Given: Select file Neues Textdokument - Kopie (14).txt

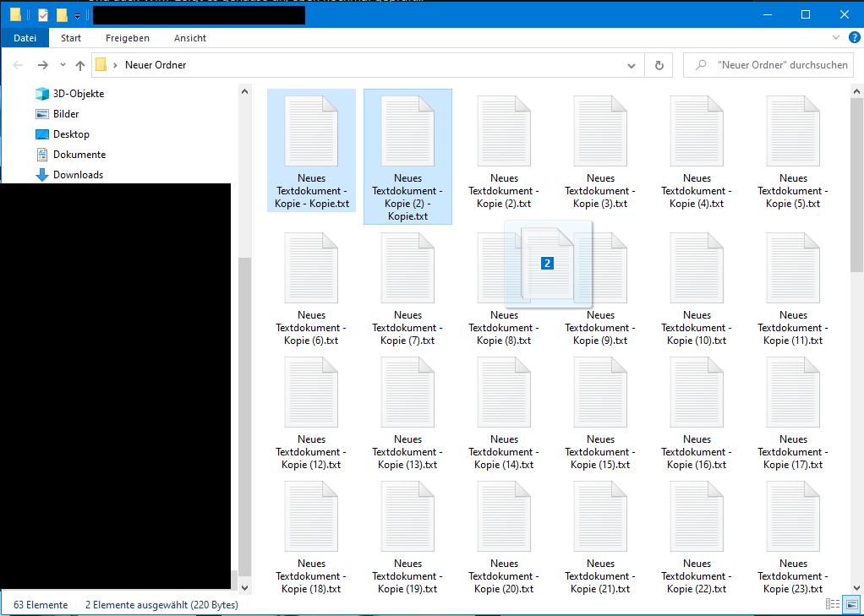Looking at the screenshot, I should point(504,412).
